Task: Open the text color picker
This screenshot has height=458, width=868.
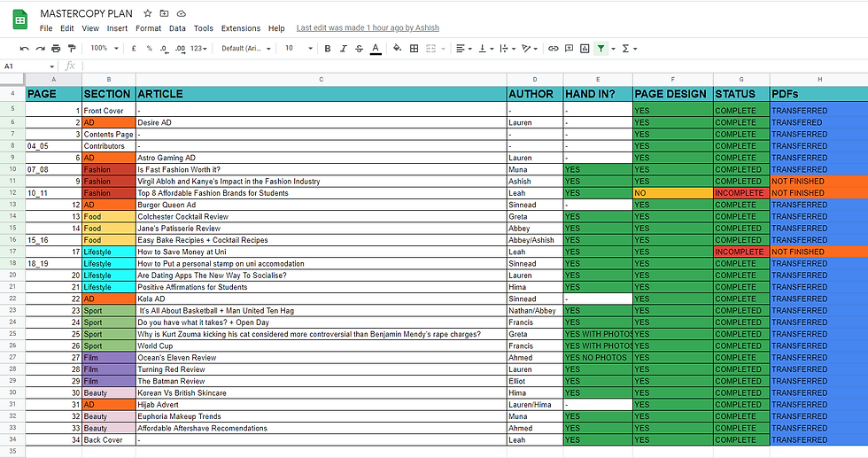Action: click(x=376, y=49)
